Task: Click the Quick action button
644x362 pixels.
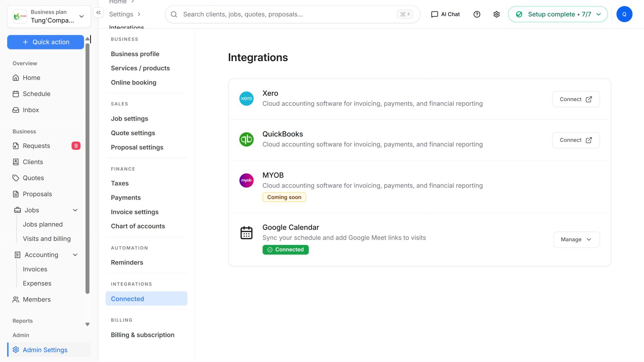Action: click(45, 42)
